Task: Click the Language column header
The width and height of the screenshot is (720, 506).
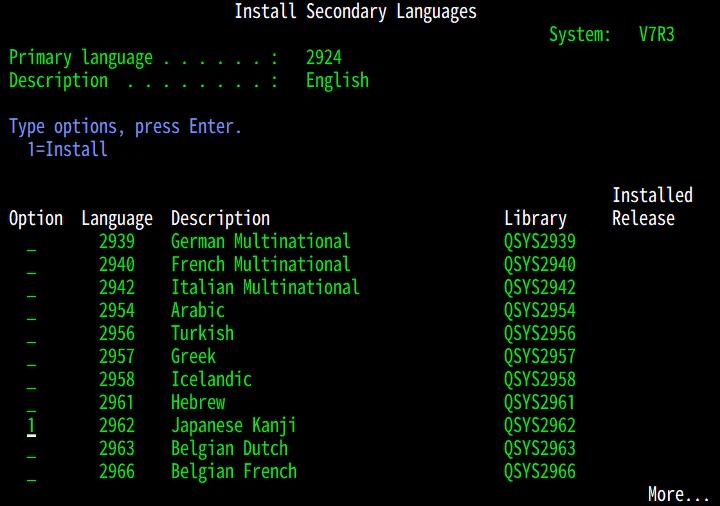Action: (x=117, y=219)
